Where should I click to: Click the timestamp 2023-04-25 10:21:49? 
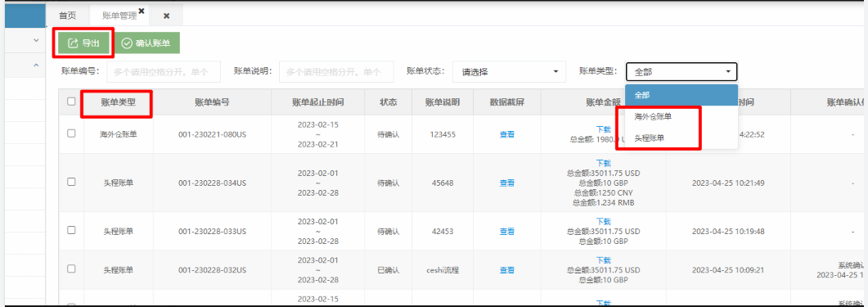(x=728, y=183)
